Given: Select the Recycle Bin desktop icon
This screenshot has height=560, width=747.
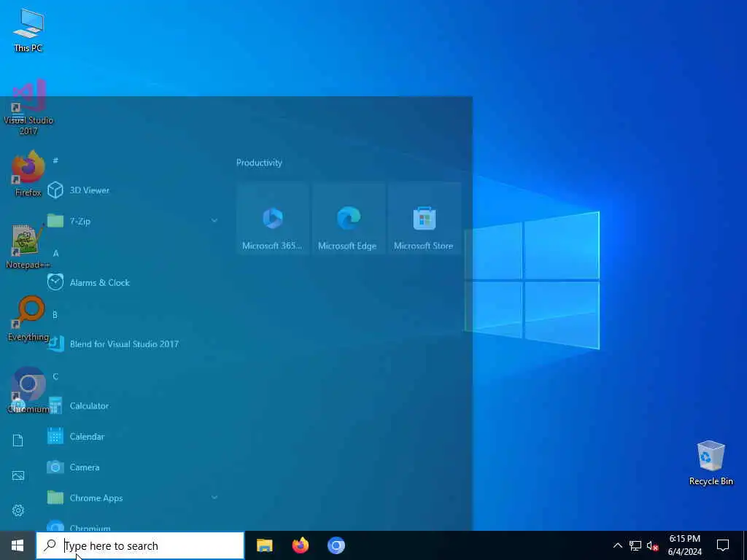Looking at the screenshot, I should tap(711, 463).
